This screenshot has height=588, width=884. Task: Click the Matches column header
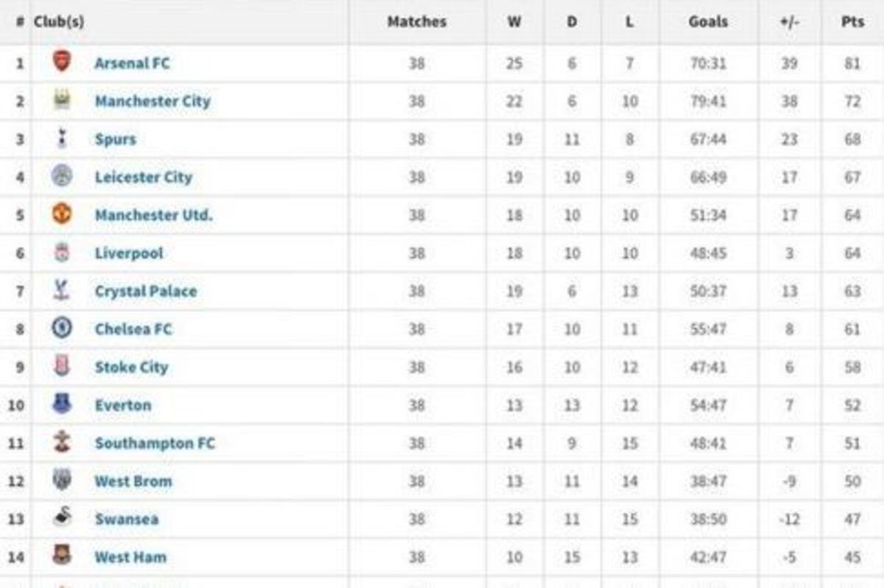click(416, 21)
